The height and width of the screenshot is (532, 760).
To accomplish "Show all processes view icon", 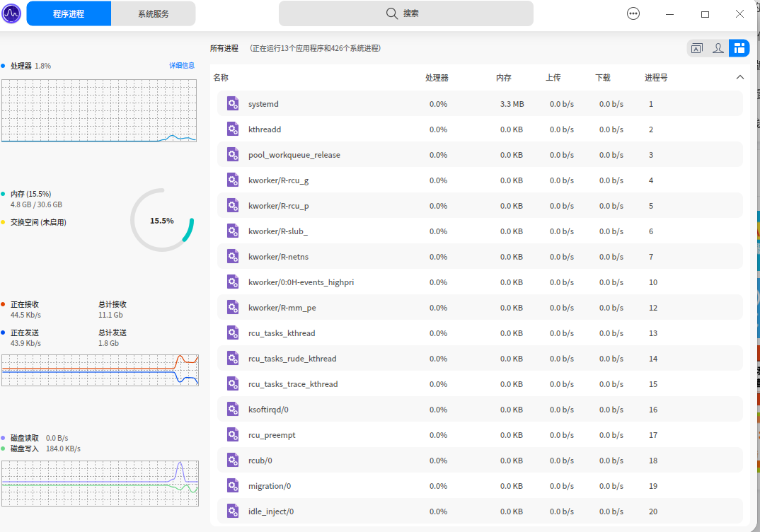I will (739, 48).
